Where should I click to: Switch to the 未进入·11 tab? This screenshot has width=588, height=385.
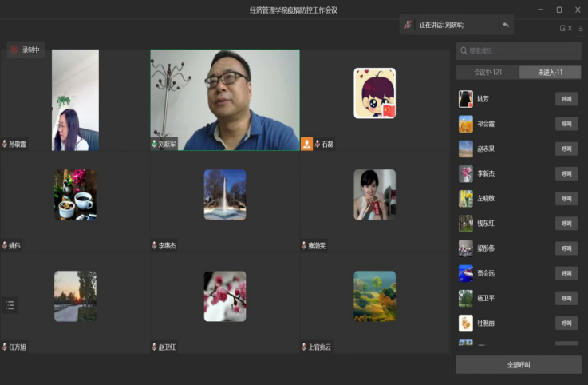tap(550, 73)
